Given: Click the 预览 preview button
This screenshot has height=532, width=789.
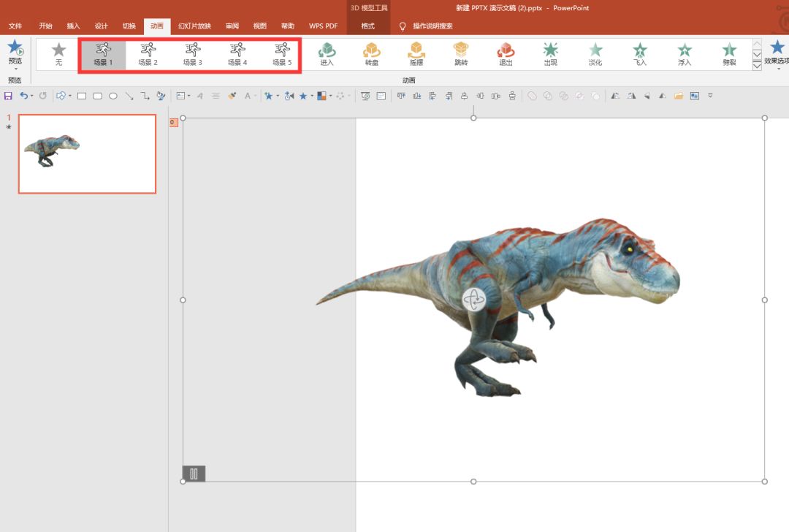Looking at the screenshot, I should 15,53.
